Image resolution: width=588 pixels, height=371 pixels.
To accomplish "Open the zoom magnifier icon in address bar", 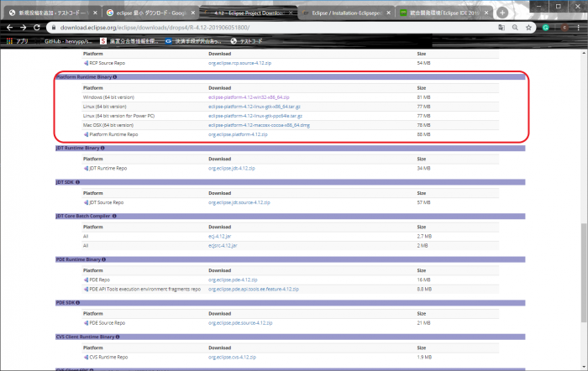I will 515,28.
